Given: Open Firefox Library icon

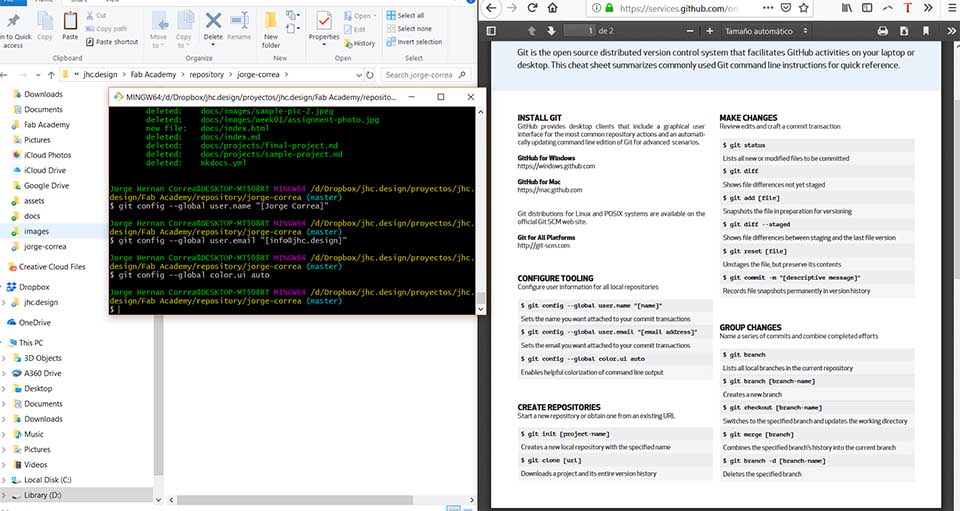Looking at the screenshot, I should point(847,8).
